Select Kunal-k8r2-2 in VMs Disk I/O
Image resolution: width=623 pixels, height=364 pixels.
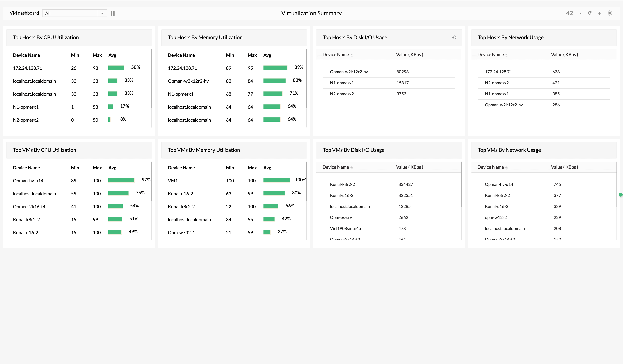(x=342, y=184)
